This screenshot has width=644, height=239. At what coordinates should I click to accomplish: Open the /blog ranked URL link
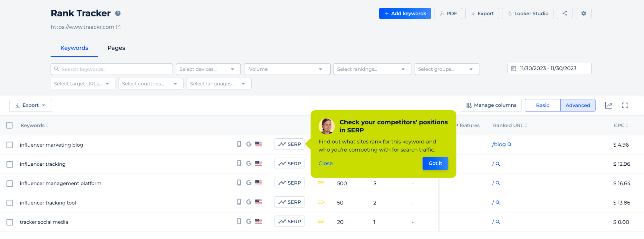pos(499,144)
